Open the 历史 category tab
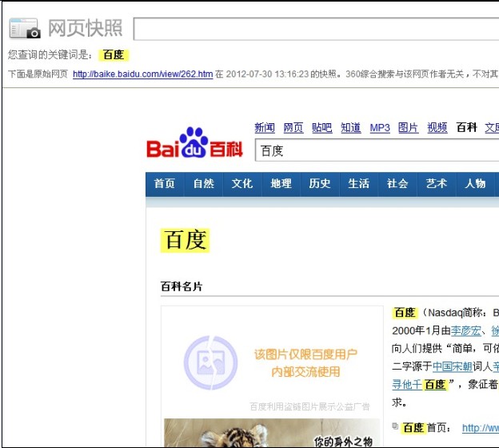The width and height of the screenshot is (499, 448). pos(320,184)
